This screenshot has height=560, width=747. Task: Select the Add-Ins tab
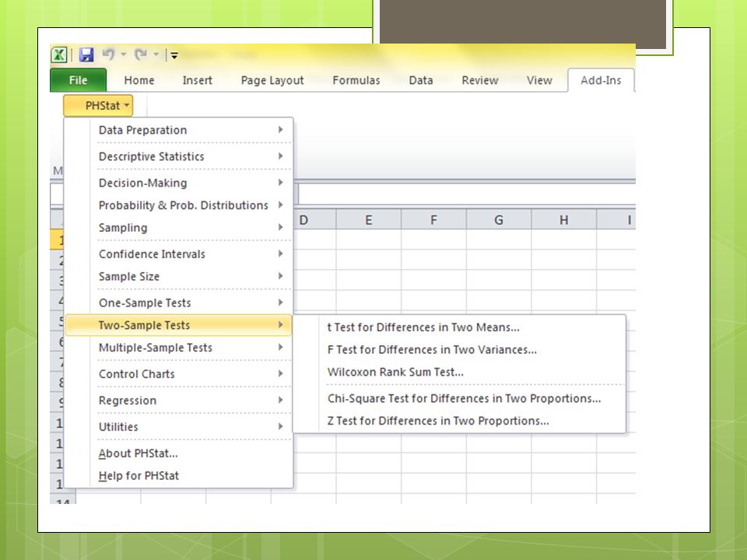coord(601,80)
